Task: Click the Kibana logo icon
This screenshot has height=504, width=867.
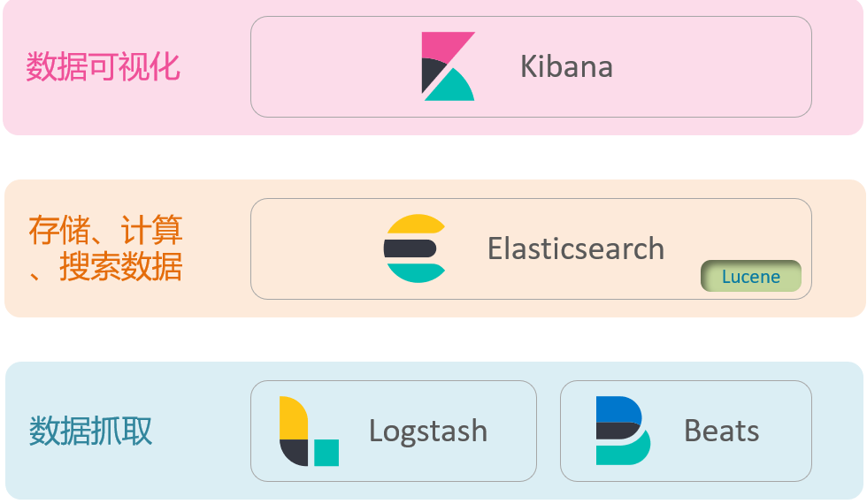Action: coord(448,66)
